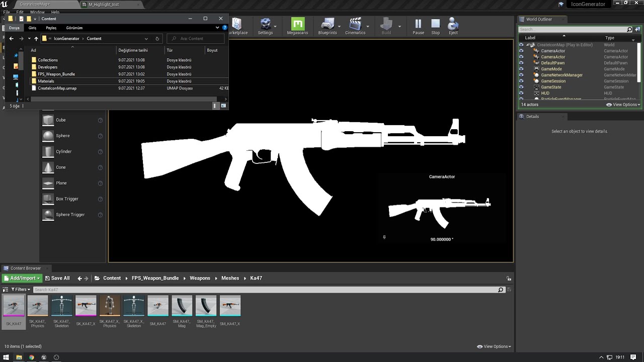This screenshot has width=644, height=362.
Task: Open View Options in World Outliner
Action: click(x=623, y=105)
